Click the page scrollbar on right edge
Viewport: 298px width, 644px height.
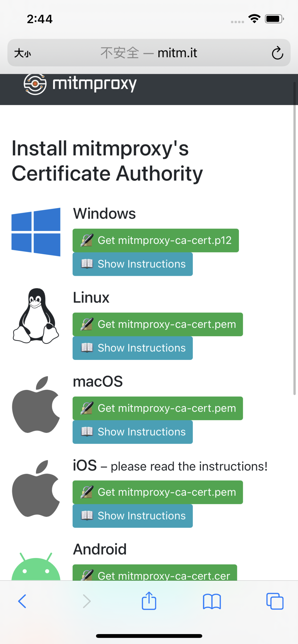(294, 239)
